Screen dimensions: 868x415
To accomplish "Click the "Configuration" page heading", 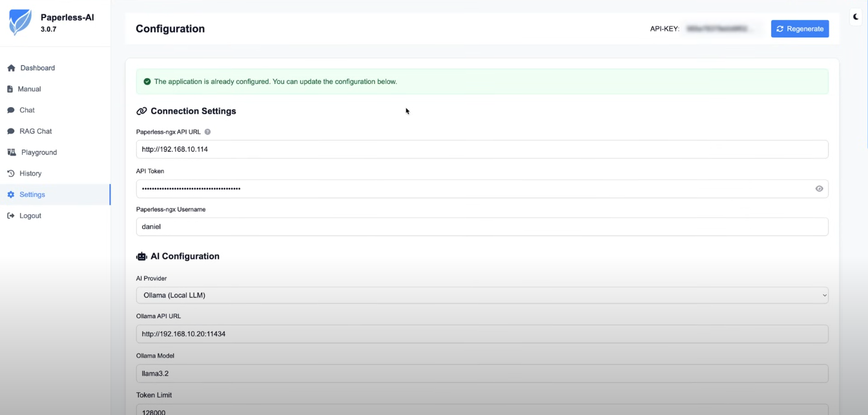I will [x=170, y=28].
